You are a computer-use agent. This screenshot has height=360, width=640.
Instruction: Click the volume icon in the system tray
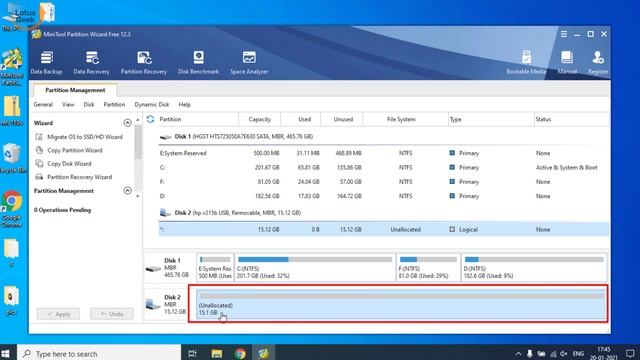[564, 354]
